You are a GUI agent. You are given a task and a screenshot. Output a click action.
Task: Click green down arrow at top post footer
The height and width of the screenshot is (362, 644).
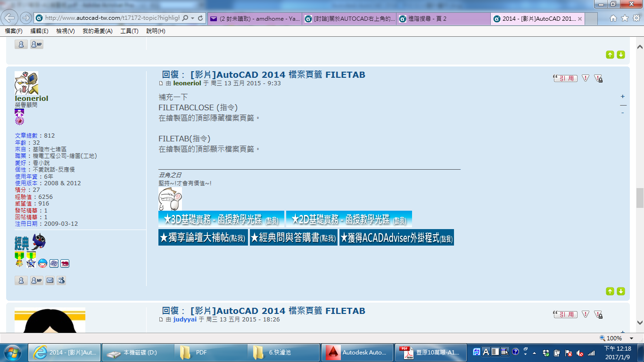[621, 55]
